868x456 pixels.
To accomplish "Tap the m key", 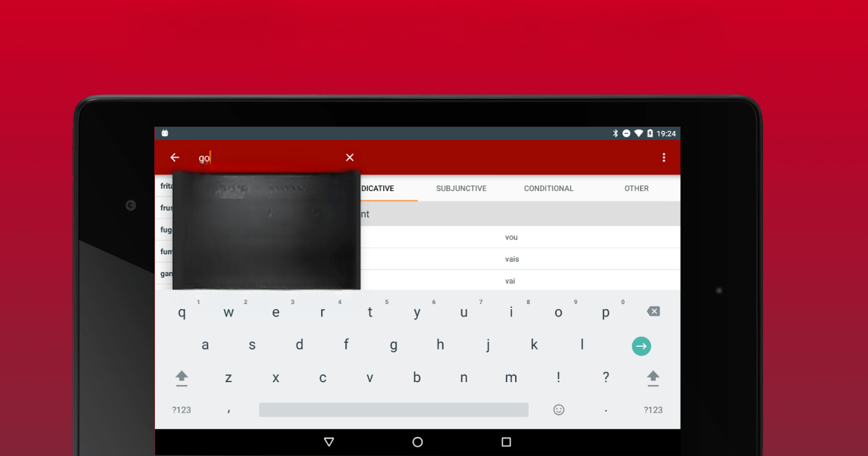I will [511, 377].
